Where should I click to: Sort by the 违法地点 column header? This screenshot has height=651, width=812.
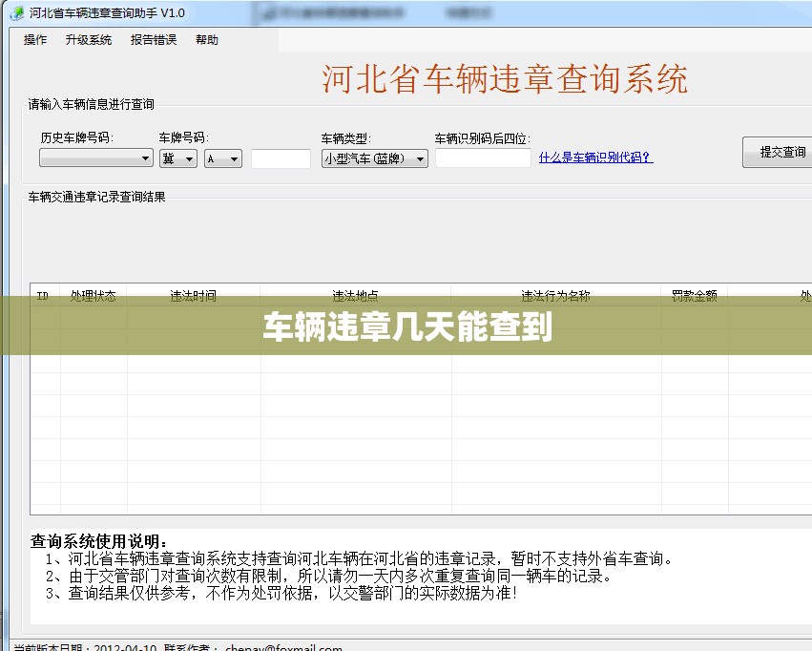pos(356,296)
